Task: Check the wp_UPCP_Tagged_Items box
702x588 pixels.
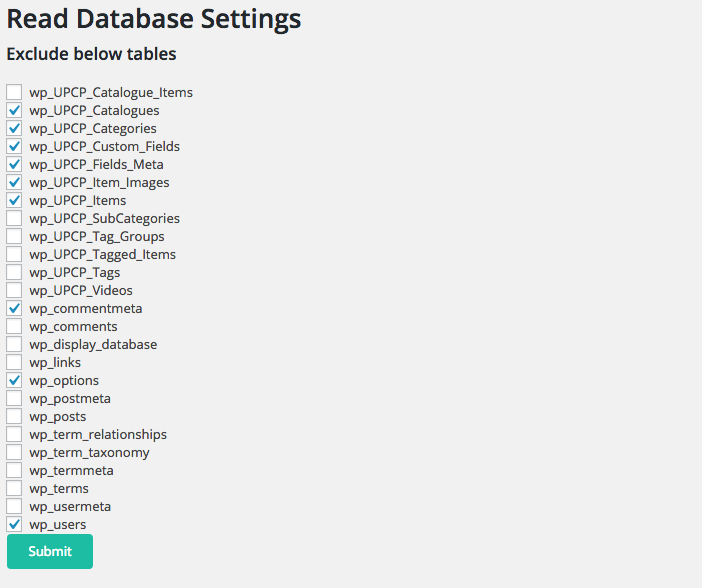Action: (x=14, y=254)
